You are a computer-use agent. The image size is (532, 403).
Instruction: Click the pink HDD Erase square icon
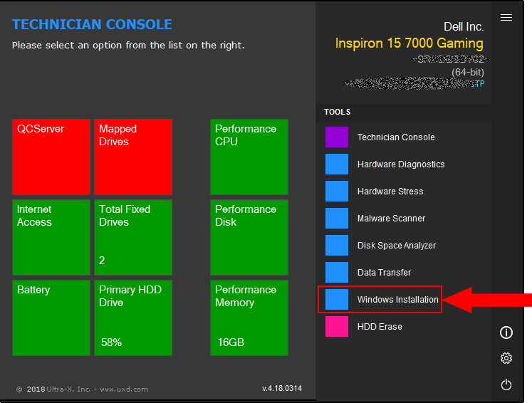(x=337, y=327)
